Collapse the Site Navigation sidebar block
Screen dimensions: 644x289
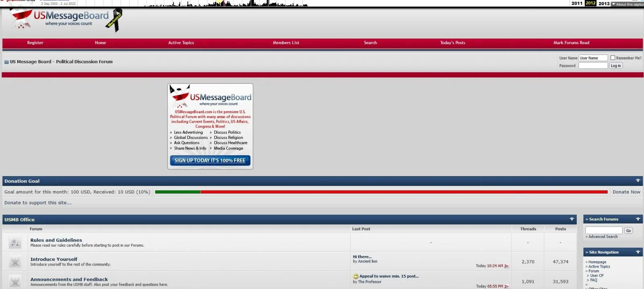point(638,252)
